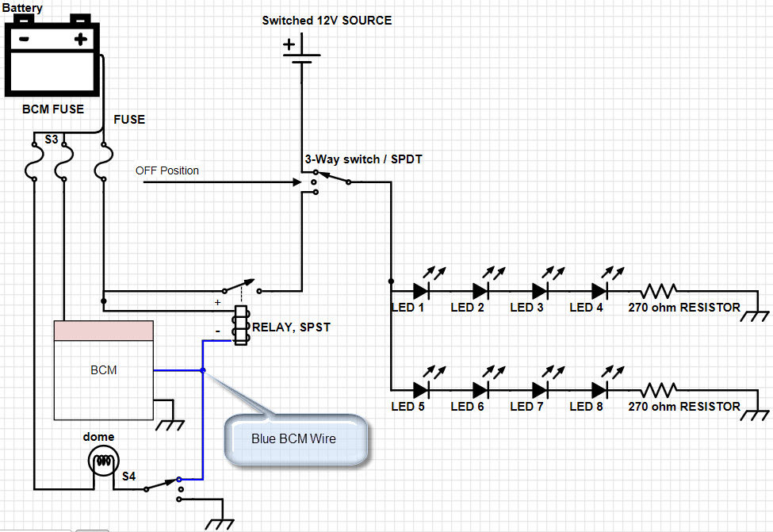Image resolution: width=773 pixels, height=532 pixels.
Task: Select the LED 2 diode symbol
Action: click(480, 290)
